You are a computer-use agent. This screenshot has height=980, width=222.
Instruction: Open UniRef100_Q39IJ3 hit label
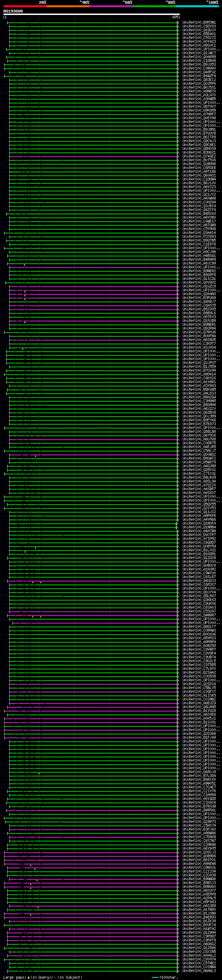click(x=199, y=852)
